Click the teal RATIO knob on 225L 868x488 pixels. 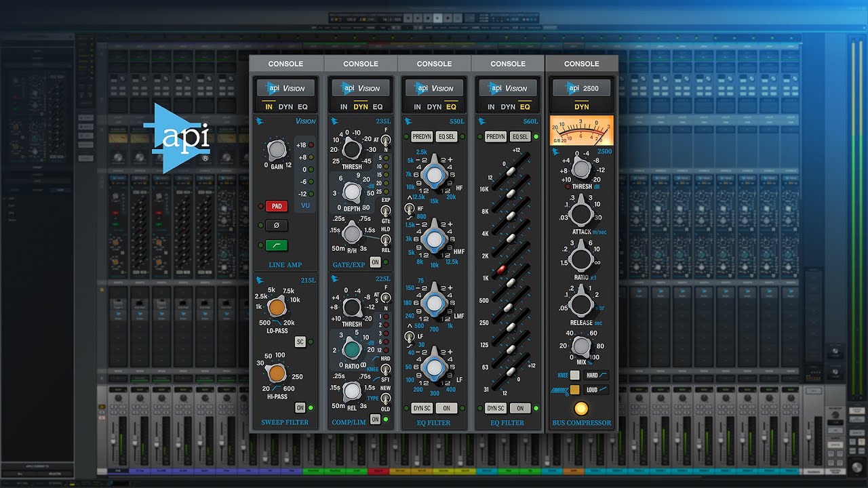[x=351, y=350]
